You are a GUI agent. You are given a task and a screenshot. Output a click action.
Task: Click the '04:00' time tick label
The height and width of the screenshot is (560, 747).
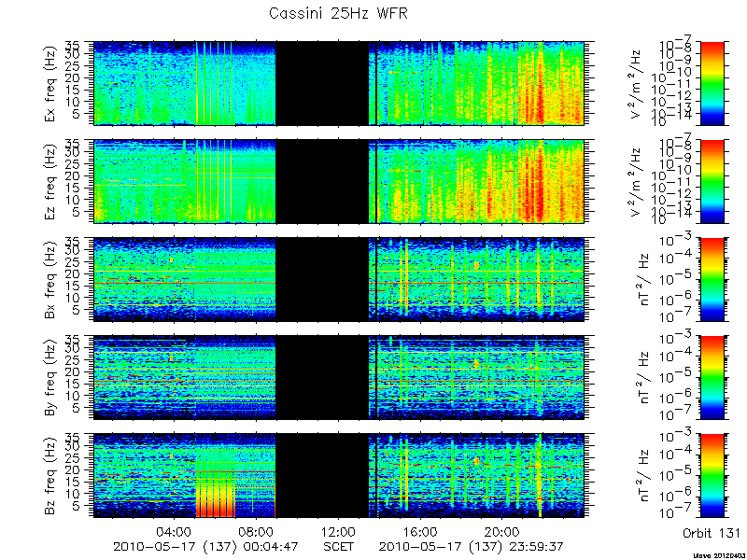[175, 531]
